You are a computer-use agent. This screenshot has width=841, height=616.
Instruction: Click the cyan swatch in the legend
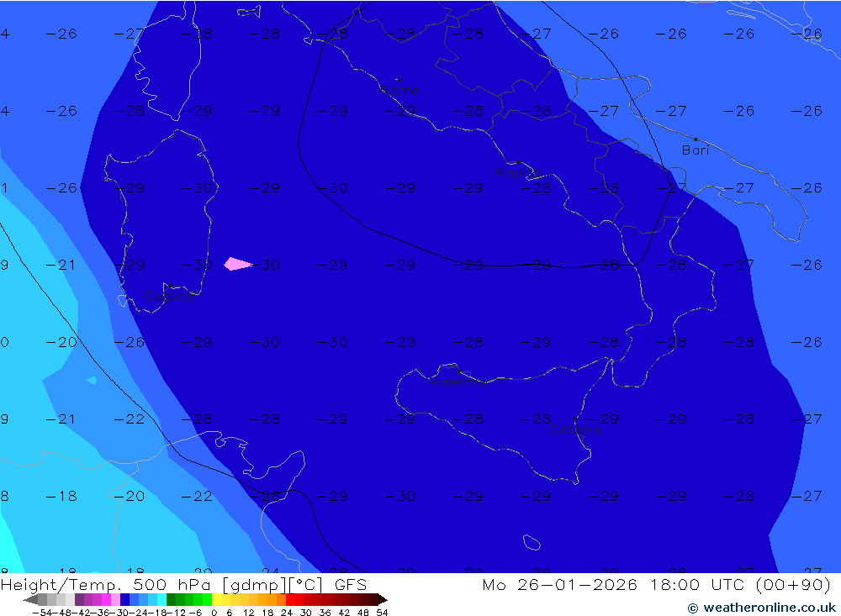coord(161,599)
